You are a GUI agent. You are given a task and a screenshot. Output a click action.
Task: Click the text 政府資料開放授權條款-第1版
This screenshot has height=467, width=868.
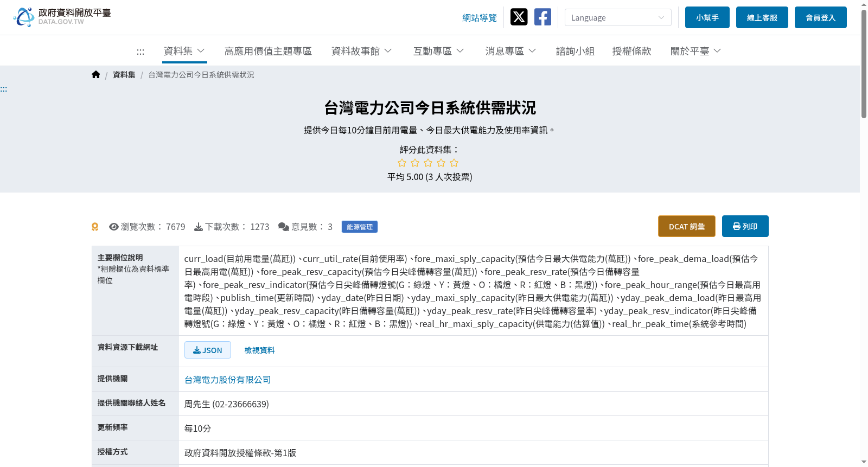[240, 453]
